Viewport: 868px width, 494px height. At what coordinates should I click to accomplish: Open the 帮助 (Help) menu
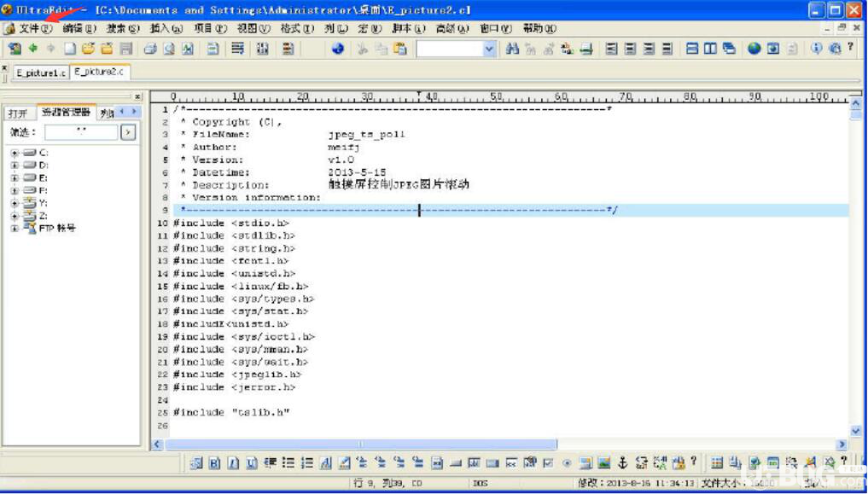pos(539,28)
